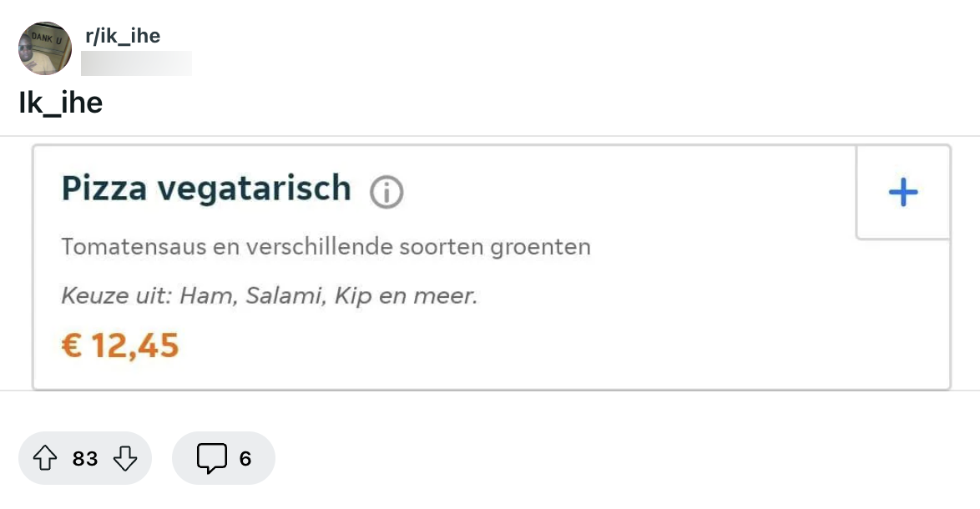Click the blurred username under r/ik_ihe
Screen dimensions: 980x509
[136, 63]
